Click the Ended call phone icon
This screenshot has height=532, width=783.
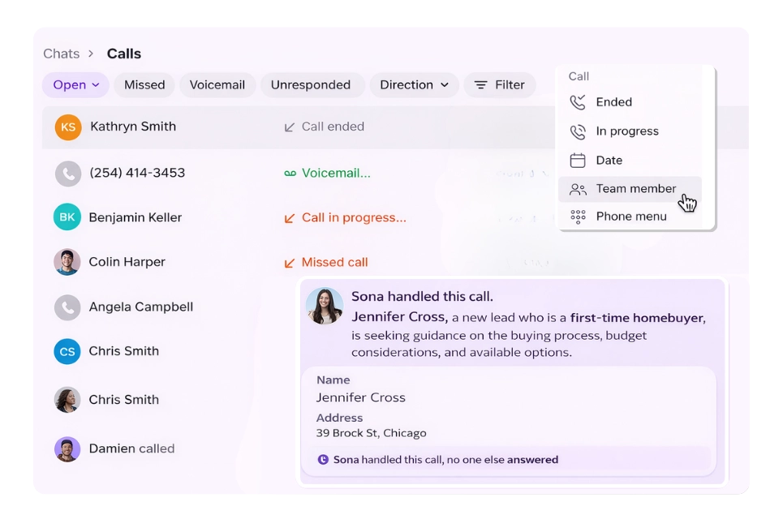578,102
